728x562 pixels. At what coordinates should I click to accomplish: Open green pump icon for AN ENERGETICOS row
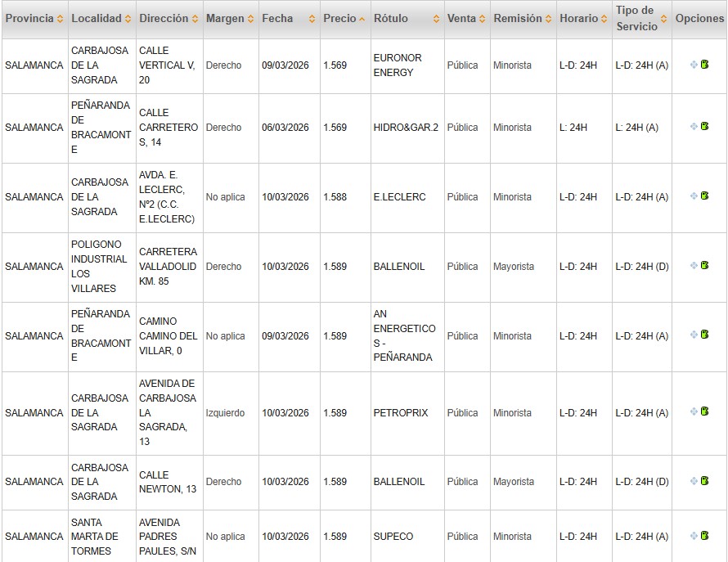[x=705, y=335]
